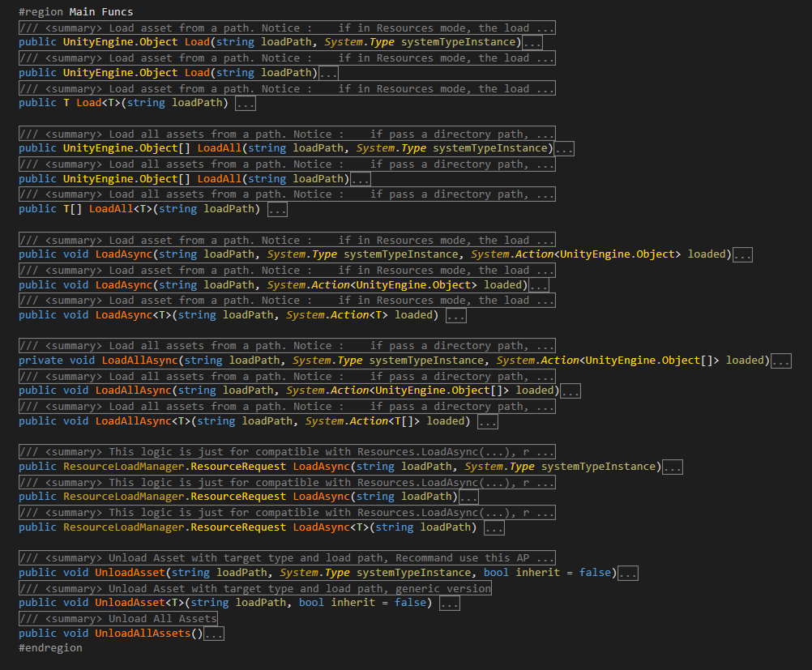Click 'System.Action<T>' in LoadAsync<T> signature
The height and width of the screenshot is (670, 812).
[x=337, y=315]
